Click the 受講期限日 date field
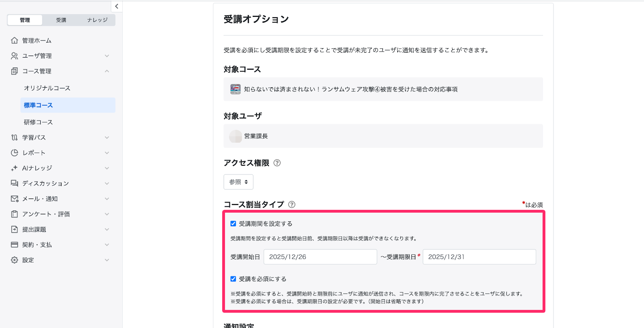This screenshot has width=644, height=328. [x=479, y=257]
